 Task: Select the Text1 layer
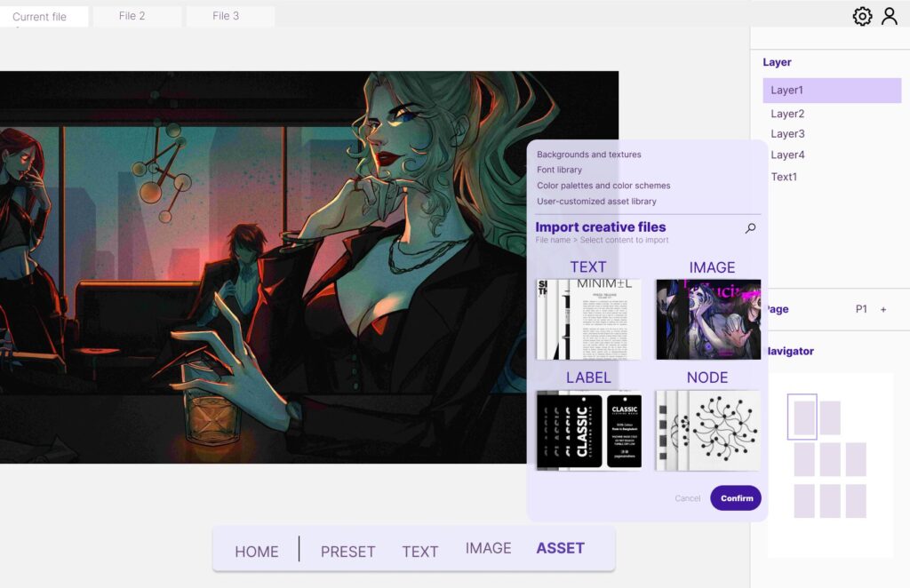[x=784, y=177]
